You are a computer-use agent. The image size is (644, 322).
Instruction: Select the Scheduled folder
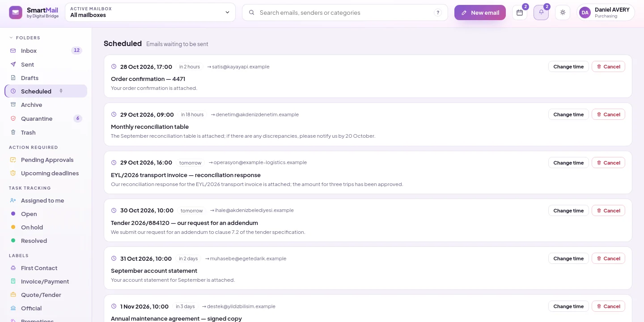[46, 91]
